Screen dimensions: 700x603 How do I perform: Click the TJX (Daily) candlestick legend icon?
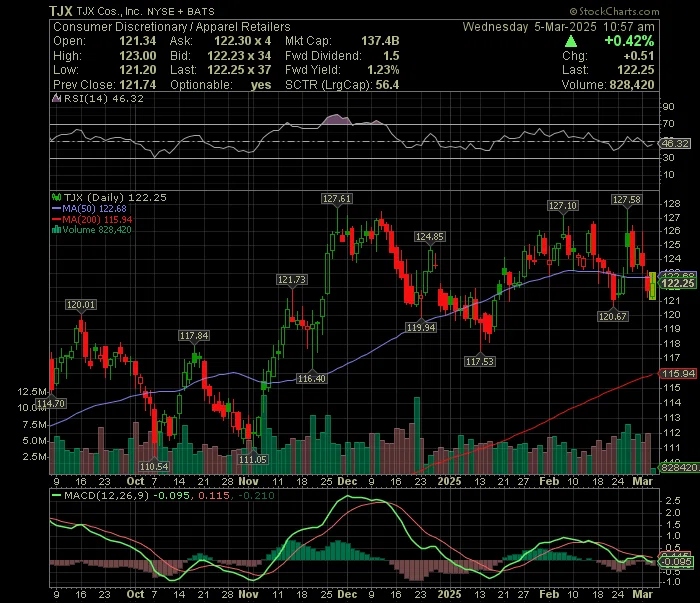pos(57,197)
